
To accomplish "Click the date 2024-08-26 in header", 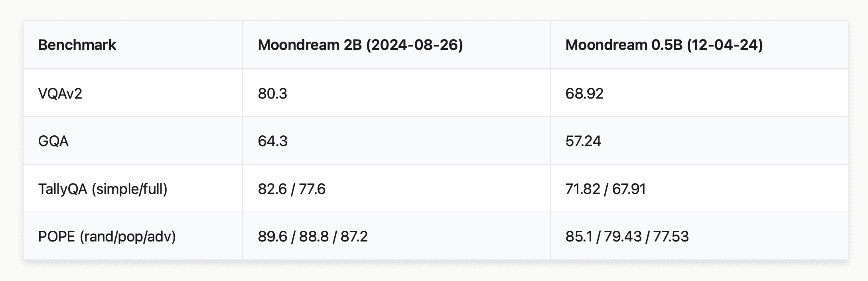I will click(414, 45).
